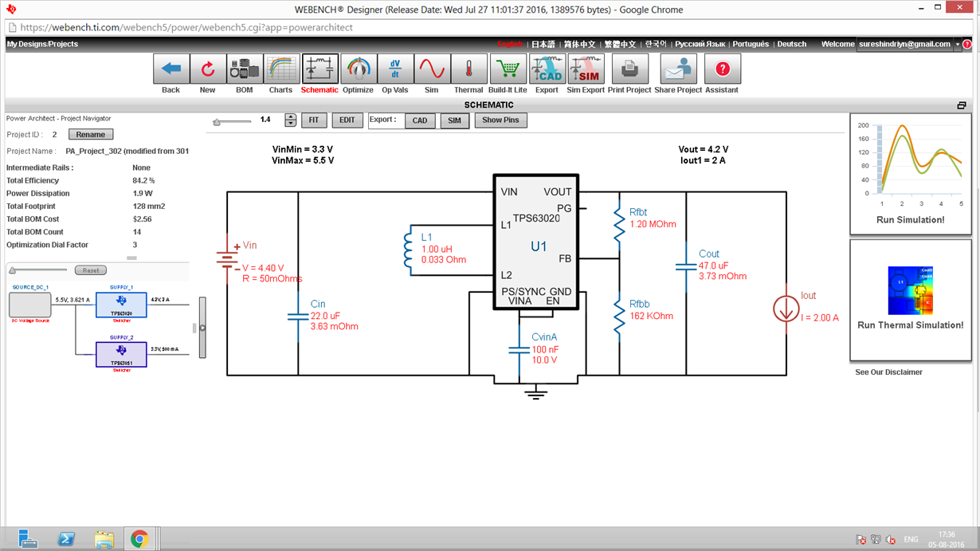Select the Cin capacitor symbol
980x551 pixels.
[x=298, y=317]
